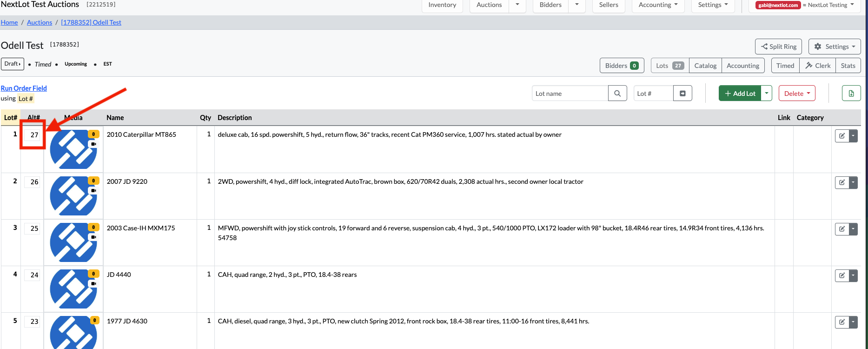Click the Alt# field showing 24
868x349 pixels.
[33, 275]
